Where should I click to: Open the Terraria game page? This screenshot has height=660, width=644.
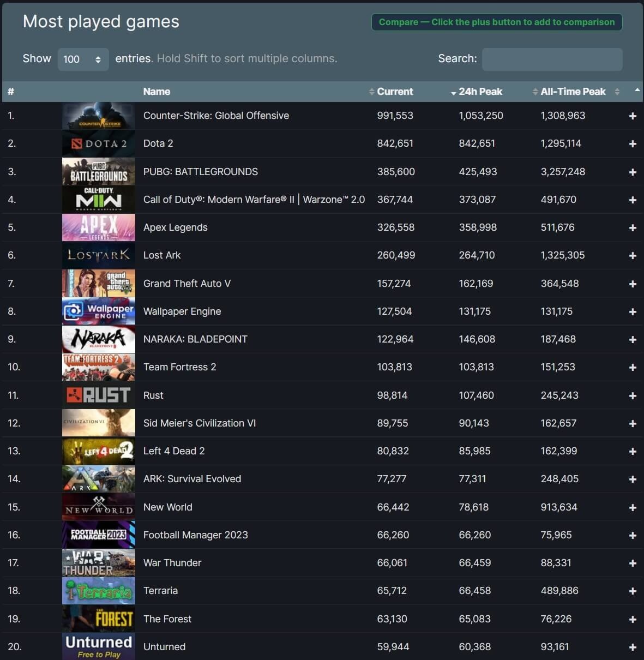coord(161,591)
